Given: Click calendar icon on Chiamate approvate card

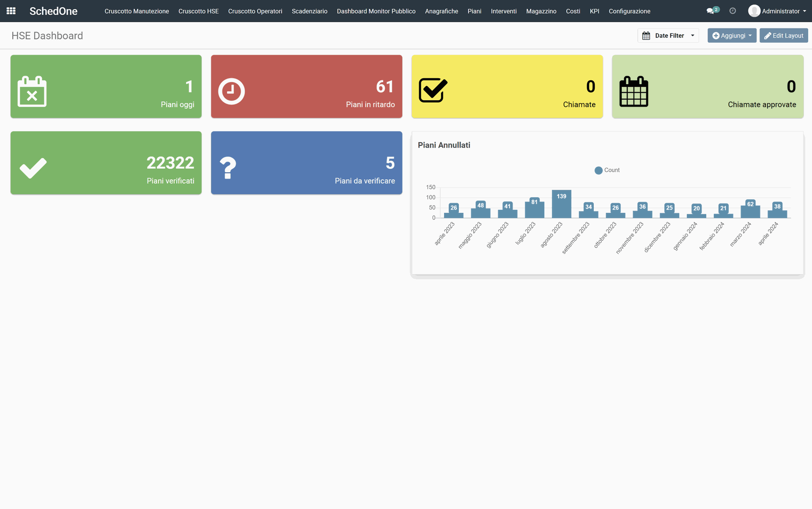Looking at the screenshot, I should point(634,91).
